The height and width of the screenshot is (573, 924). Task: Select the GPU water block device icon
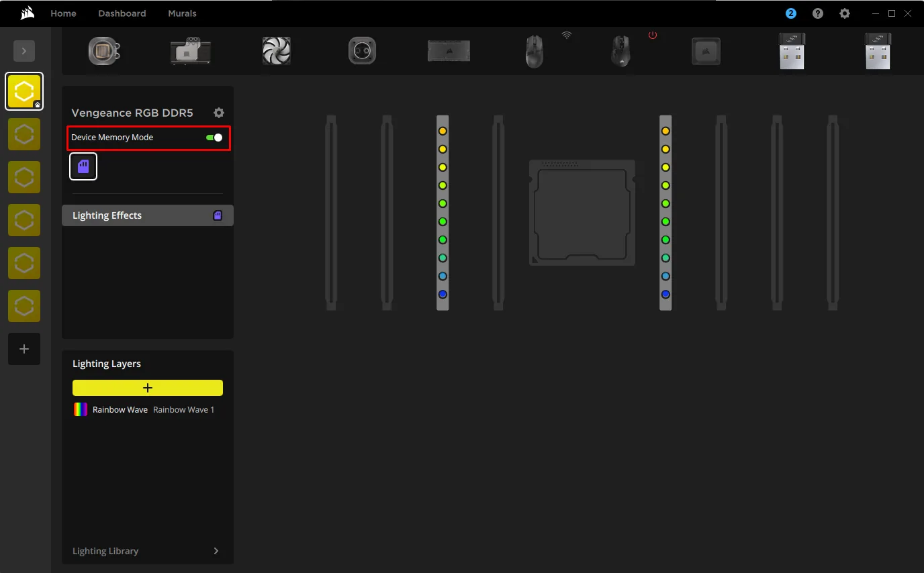[x=191, y=51]
